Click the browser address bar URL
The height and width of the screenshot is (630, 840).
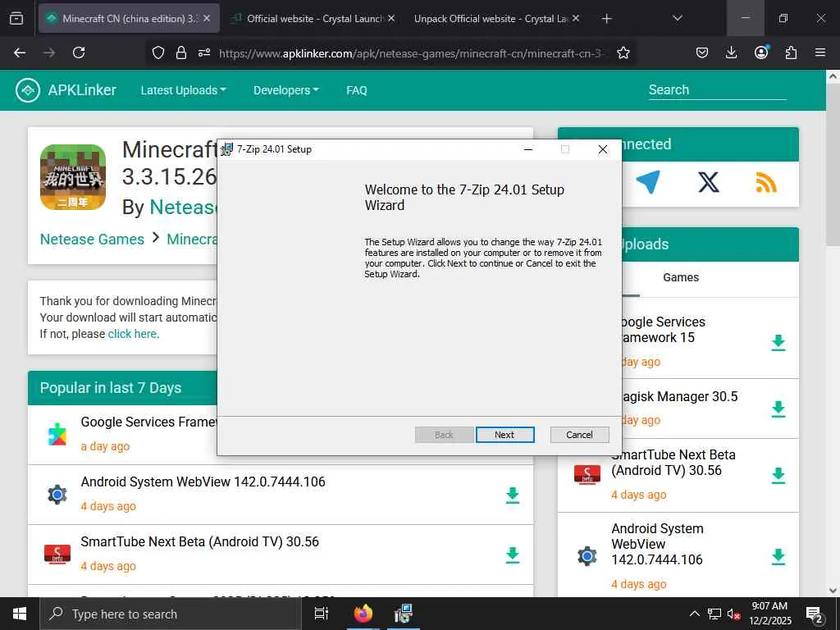(x=413, y=53)
